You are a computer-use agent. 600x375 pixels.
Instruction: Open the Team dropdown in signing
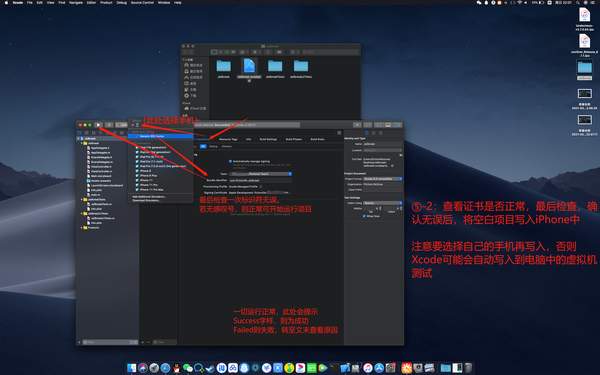(261, 174)
